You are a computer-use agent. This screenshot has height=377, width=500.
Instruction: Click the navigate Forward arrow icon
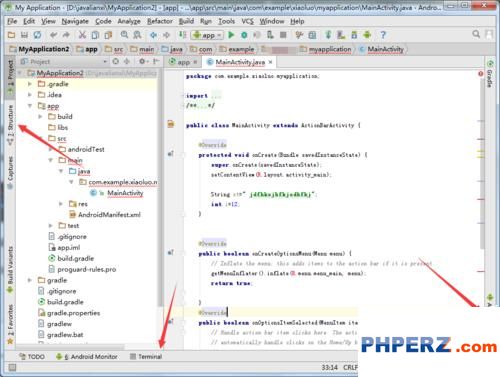(166, 35)
